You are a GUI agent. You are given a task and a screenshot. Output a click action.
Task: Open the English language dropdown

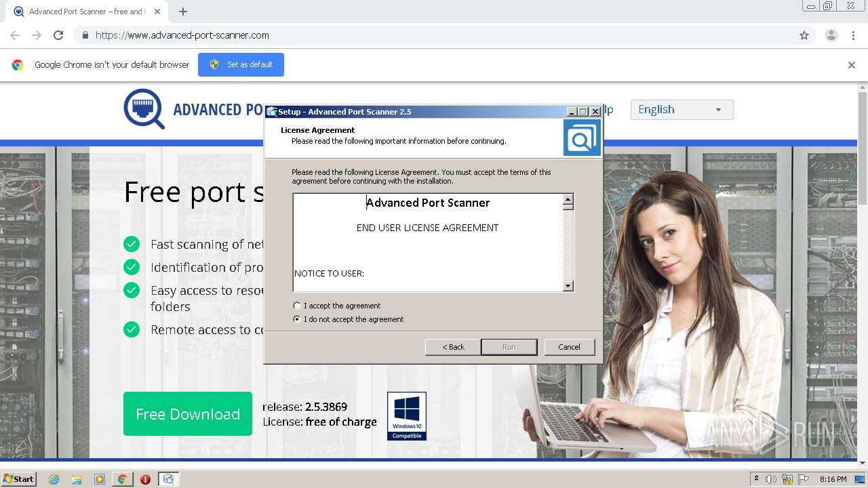pyautogui.click(x=682, y=110)
